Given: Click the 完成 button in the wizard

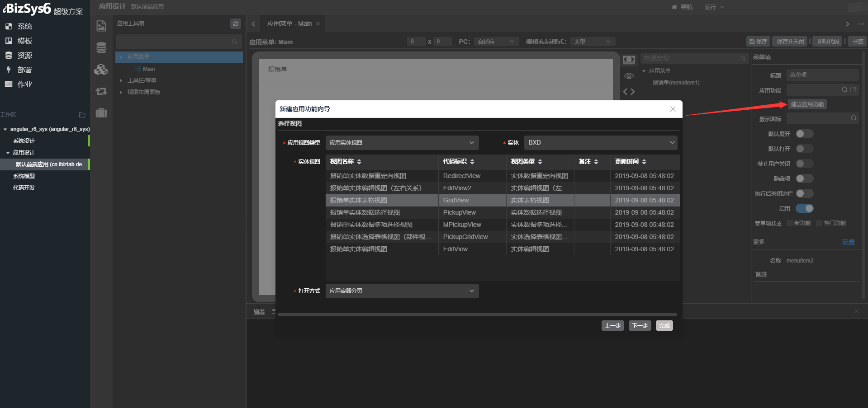Looking at the screenshot, I should 664,326.
